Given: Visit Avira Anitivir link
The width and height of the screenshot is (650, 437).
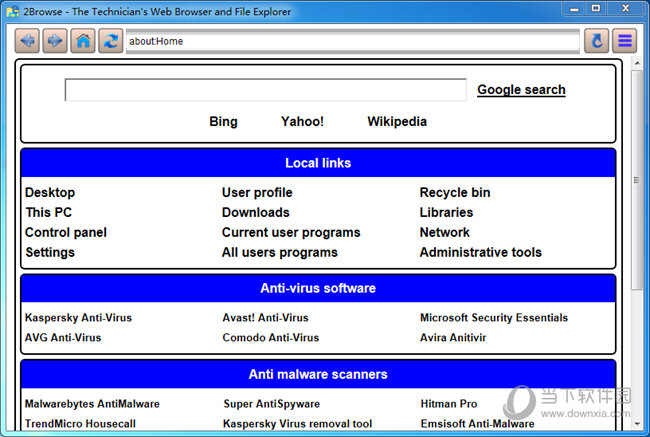Looking at the screenshot, I should 453,337.
